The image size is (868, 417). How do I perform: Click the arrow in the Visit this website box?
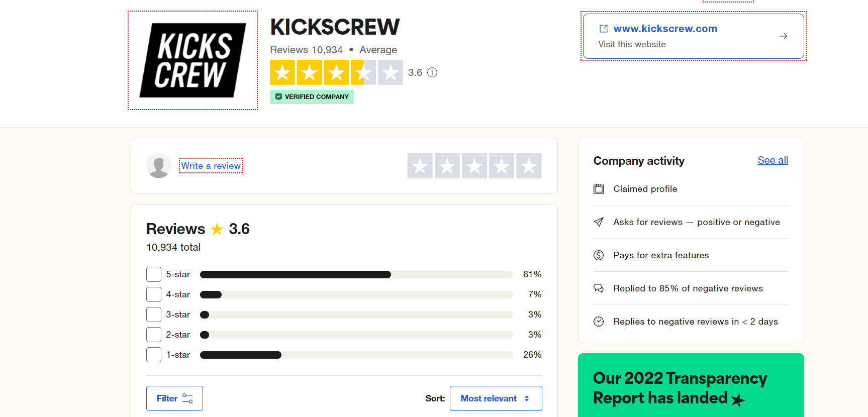coord(783,36)
